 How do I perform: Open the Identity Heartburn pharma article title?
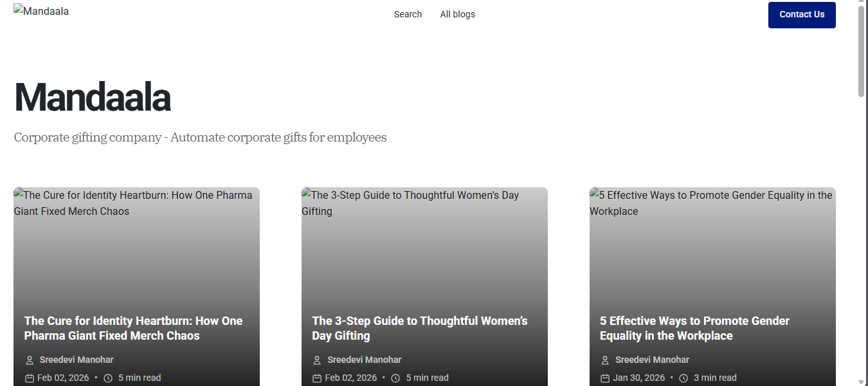[133, 328]
